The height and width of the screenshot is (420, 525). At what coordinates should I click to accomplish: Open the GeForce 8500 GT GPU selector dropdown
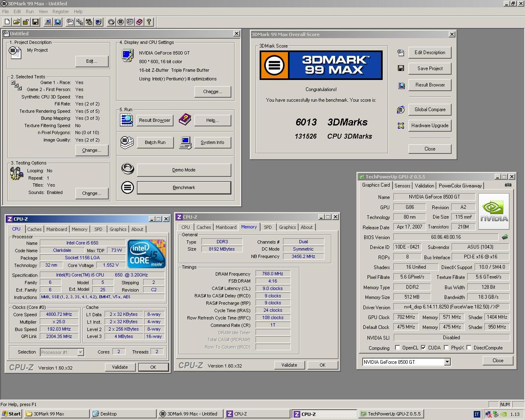(x=447, y=362)
